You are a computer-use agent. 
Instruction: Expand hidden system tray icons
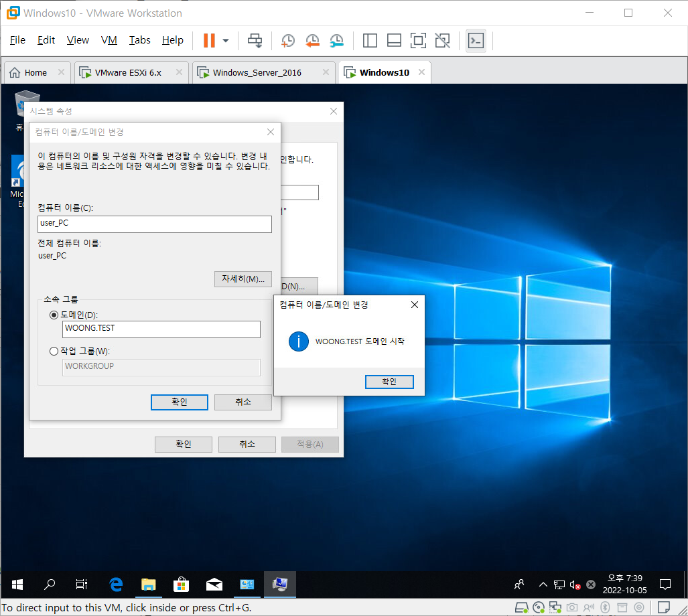click(543, 585)
